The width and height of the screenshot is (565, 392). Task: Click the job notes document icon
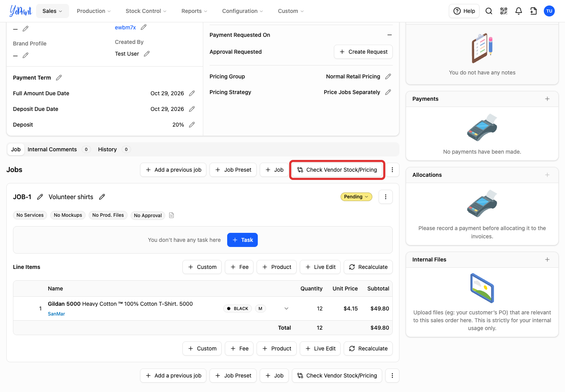click(171, 215)
